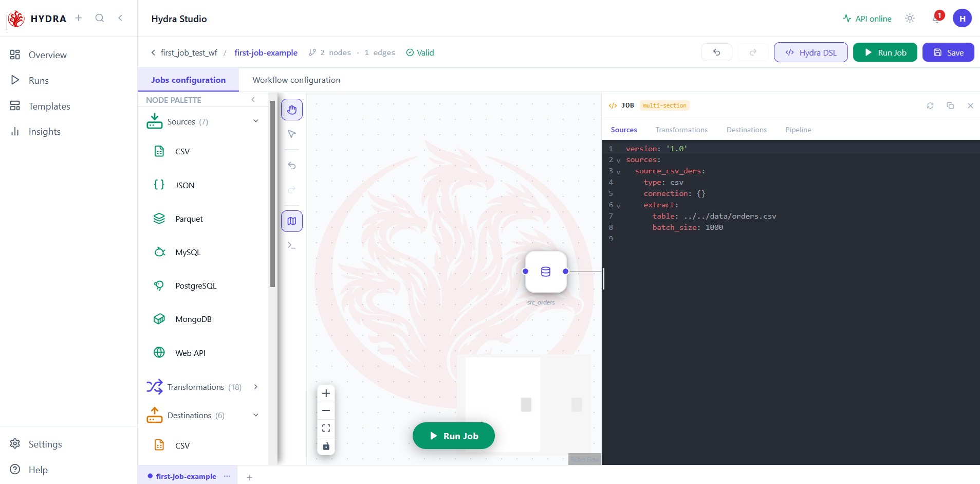Open the Sources tab in the code panel

pyautogui.click(x=624, y=130)
